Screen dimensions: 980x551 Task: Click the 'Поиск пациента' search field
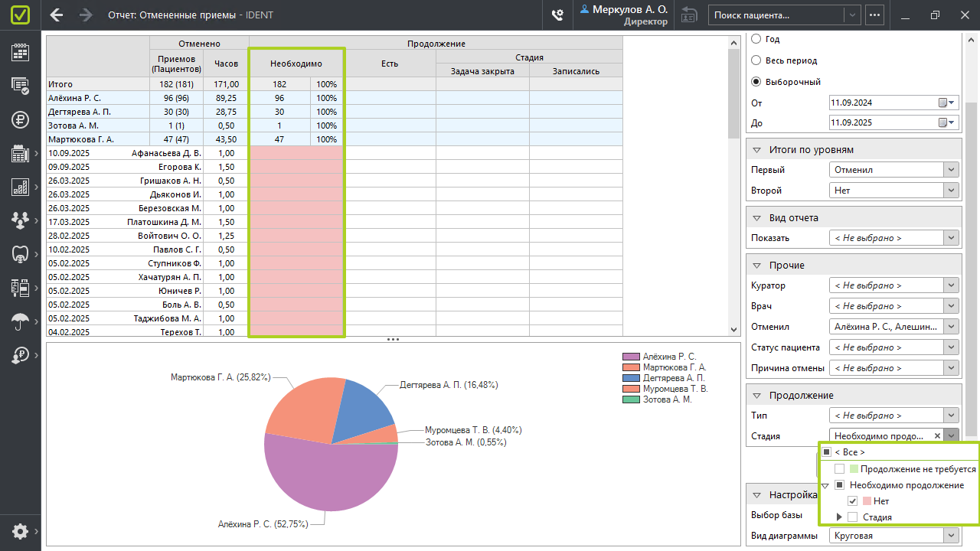(x=776, y=15)
